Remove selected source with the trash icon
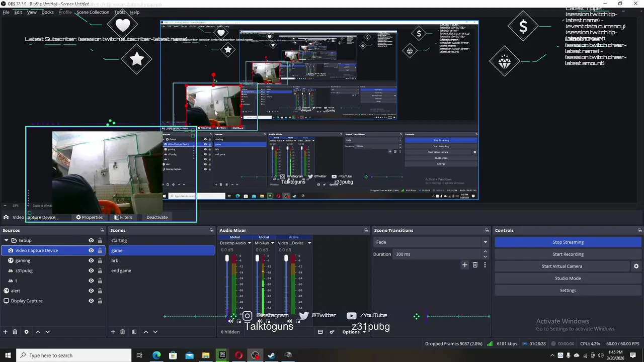 click(15, 332)
